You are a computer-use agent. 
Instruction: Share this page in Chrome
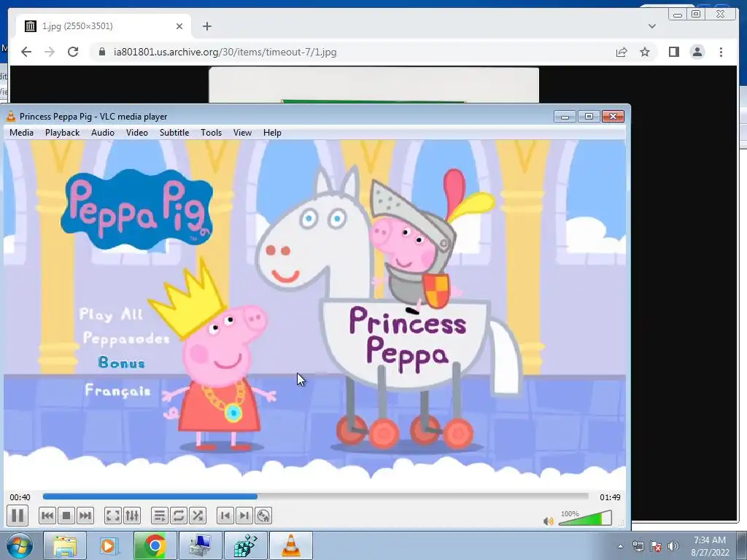(x=622, y=52)
